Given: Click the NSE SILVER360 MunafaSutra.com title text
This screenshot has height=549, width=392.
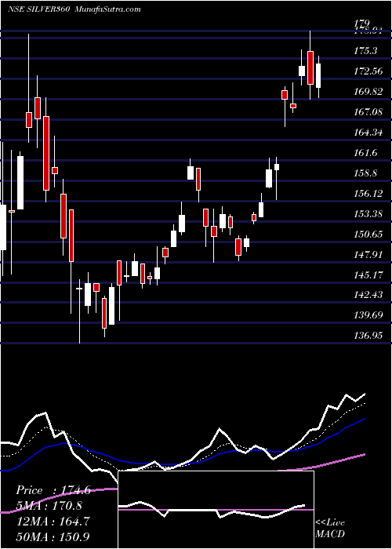Looking at the screenshot, I should (74, 9).
